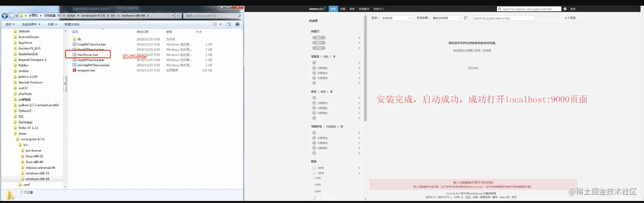Select the linux-x86-32 folder in the tree

[x=32, y=156]
